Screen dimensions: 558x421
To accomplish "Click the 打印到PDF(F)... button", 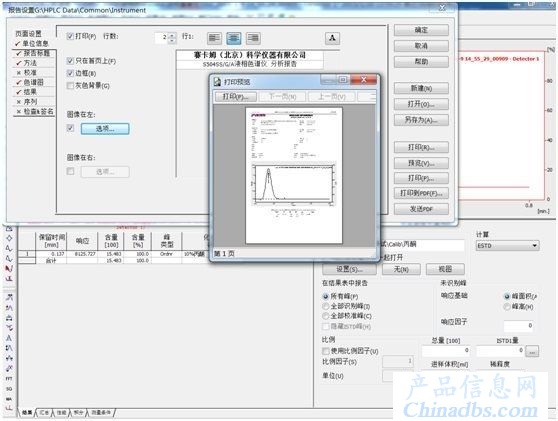I will (x=421, y=193).
